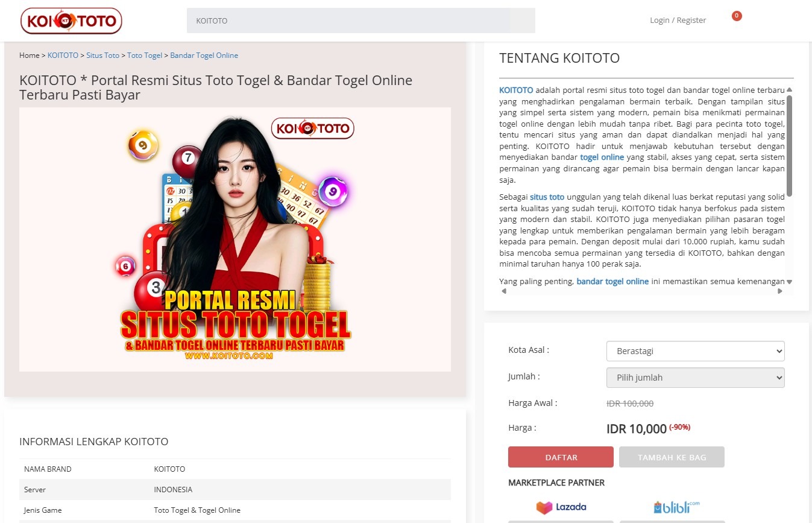Image resolution: width=812 pixels, height=523 pixels.
Task: Click the left scroll arrow below the description
Action: click(x=503, y=291)
